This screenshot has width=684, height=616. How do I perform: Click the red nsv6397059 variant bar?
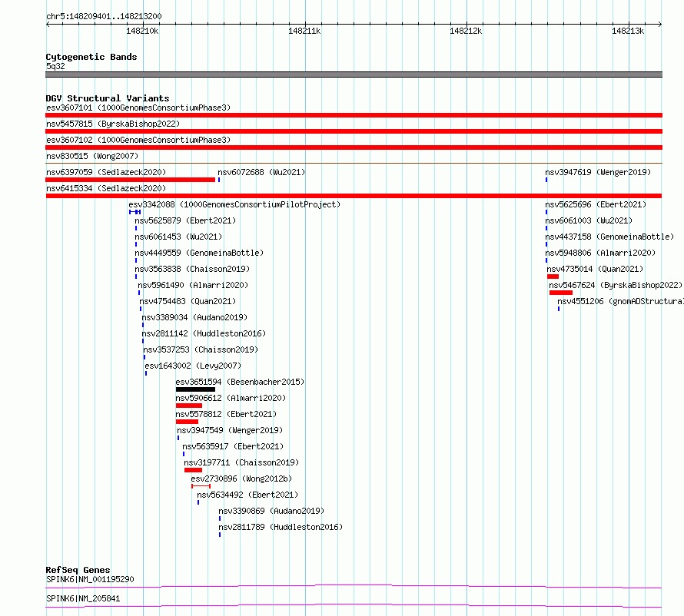pos(131,180)
